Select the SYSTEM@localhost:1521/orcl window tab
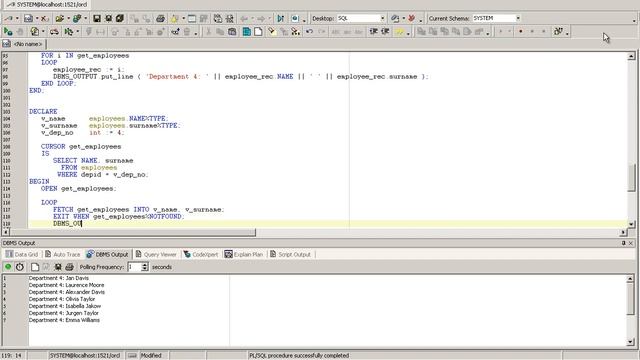 47,4
